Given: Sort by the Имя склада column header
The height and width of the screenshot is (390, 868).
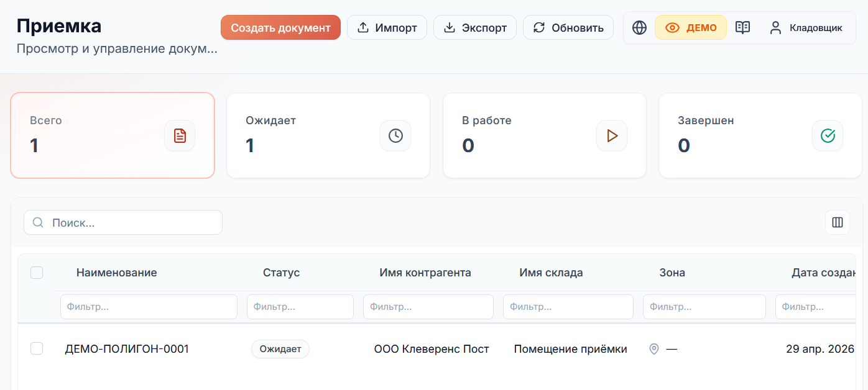Looking at the screenshot, I should pyautogui.click(x=551, y=273).
